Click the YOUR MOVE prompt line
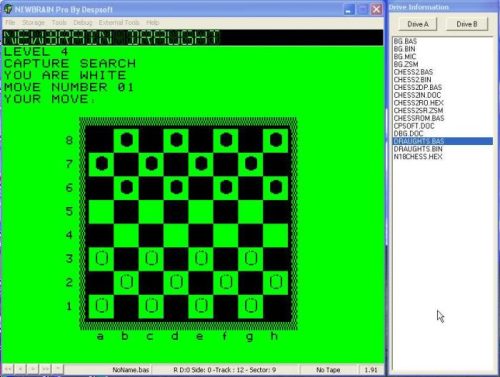This screenshot has width=500, height=377. pos(49,99)
